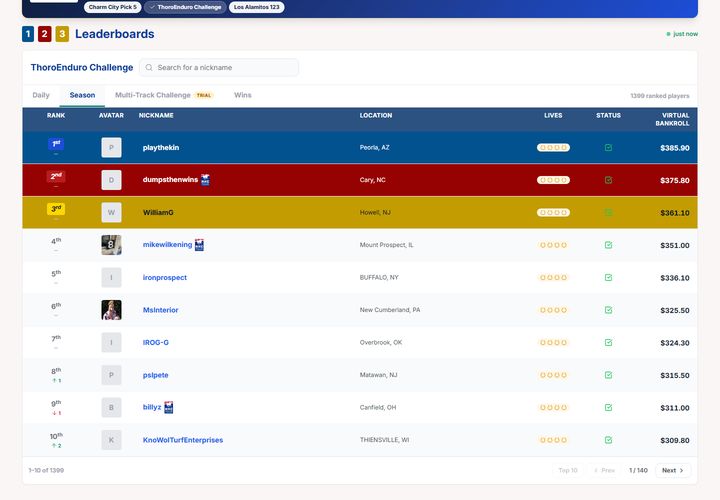Select the Los Alamitos 123 chip
Screen dimensions: 720x500
pyautogui.click(x=257, y=7)
